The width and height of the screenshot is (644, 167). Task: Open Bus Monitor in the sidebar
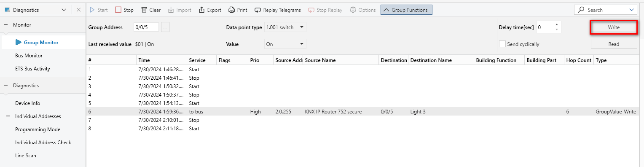click(29, 56)
